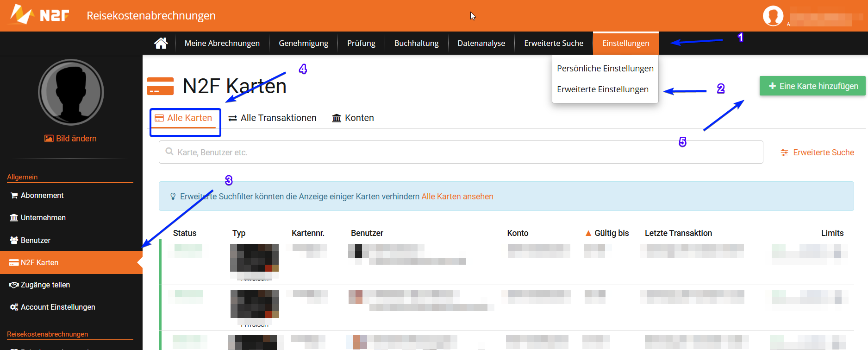Click the bank building icon next to Unternehmen
This screenshot has height=350, width=868.
[14, 217]
